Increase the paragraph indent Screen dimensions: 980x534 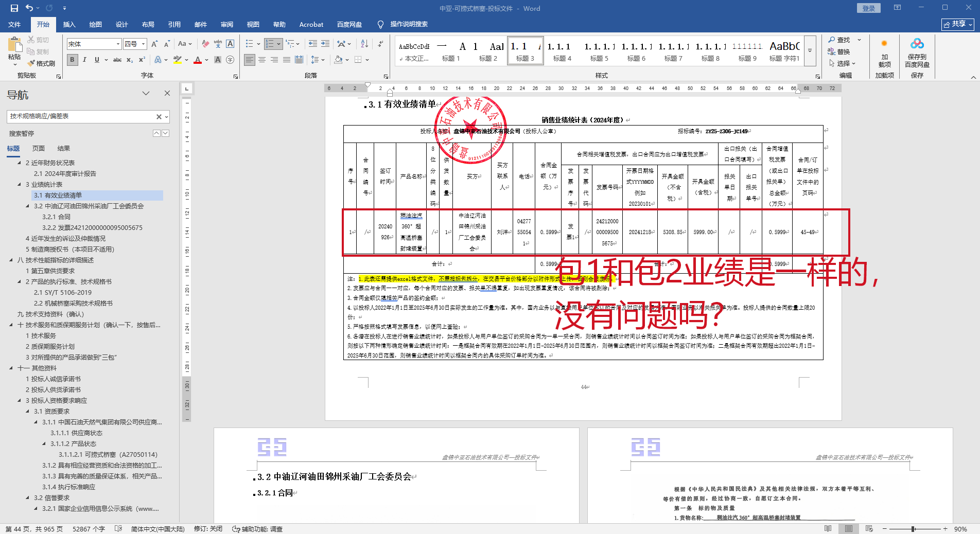325,44
